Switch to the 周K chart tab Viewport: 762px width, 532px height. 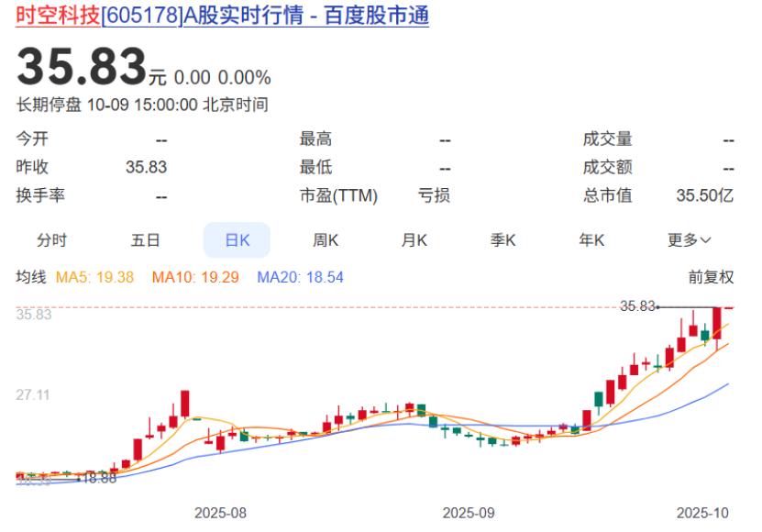pyautogui.click(x=326, y=239)
